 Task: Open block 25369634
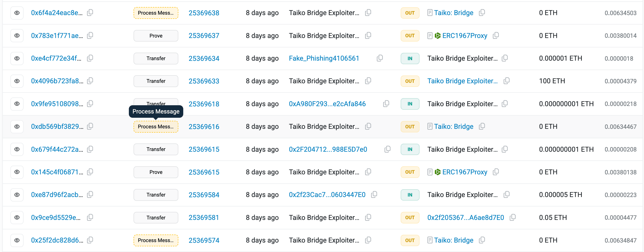tap(204, 58)
